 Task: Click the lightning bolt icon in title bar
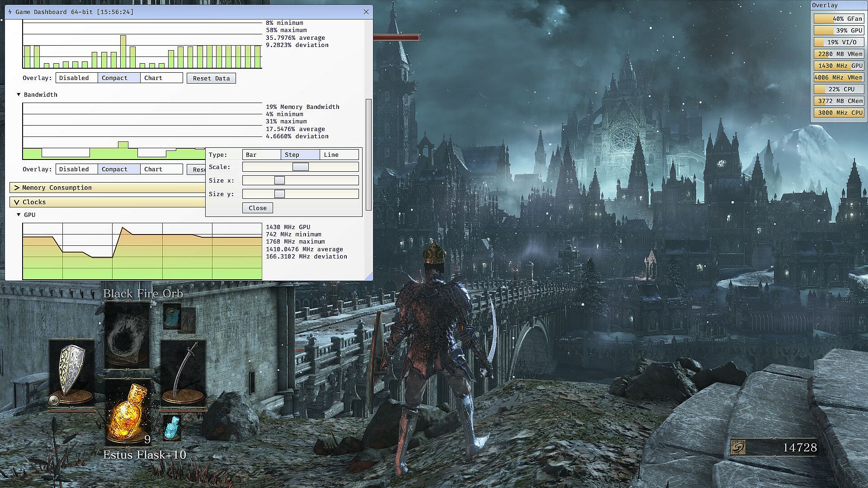coord(10,12)
